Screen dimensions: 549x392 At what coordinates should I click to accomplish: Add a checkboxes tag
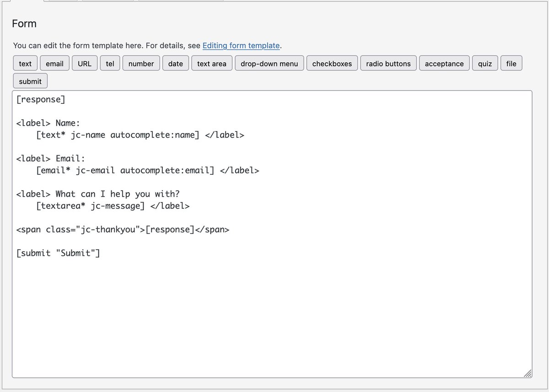pyautogui.click(x=332, y=64)
